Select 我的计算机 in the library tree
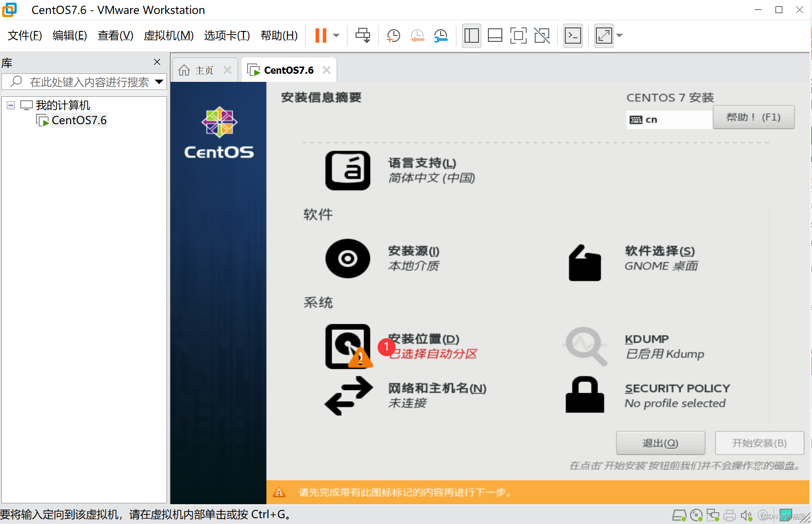The width and height of the screenshot is (812, 524). click(x=63, y=105)
